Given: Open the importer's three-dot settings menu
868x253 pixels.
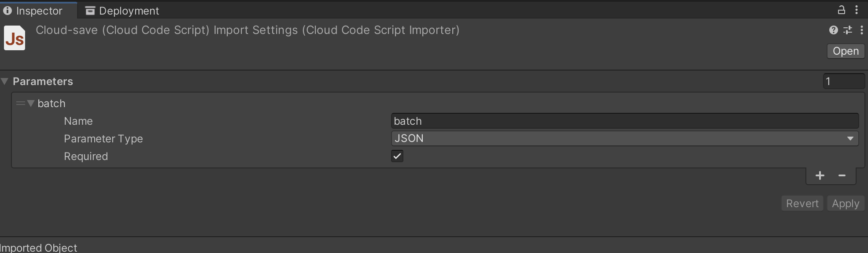Looking at the screenshot, I should tap(862, 30).
